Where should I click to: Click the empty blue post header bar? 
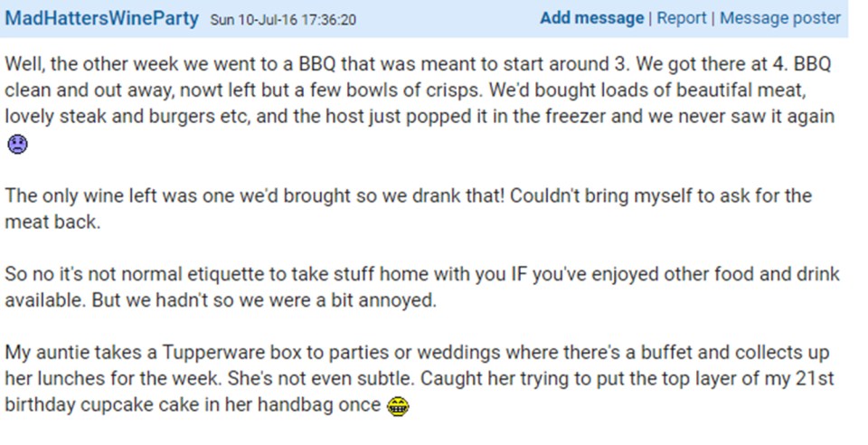click(448, 18)
